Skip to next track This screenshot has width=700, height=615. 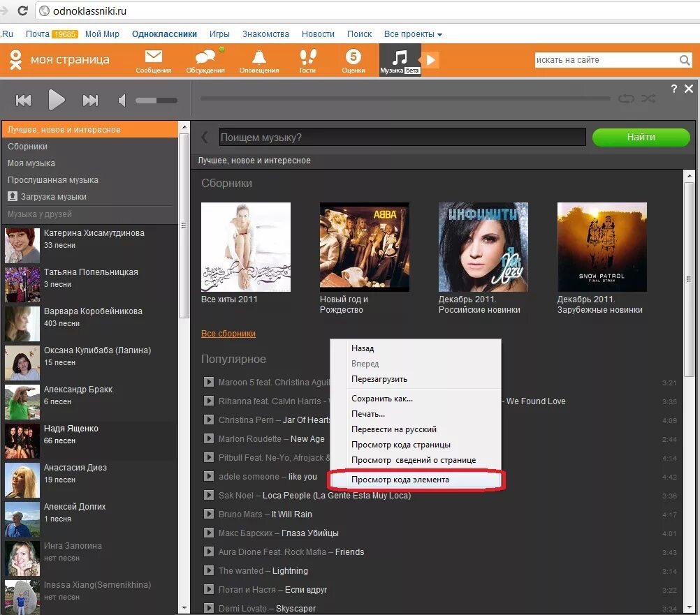point(90,101)
